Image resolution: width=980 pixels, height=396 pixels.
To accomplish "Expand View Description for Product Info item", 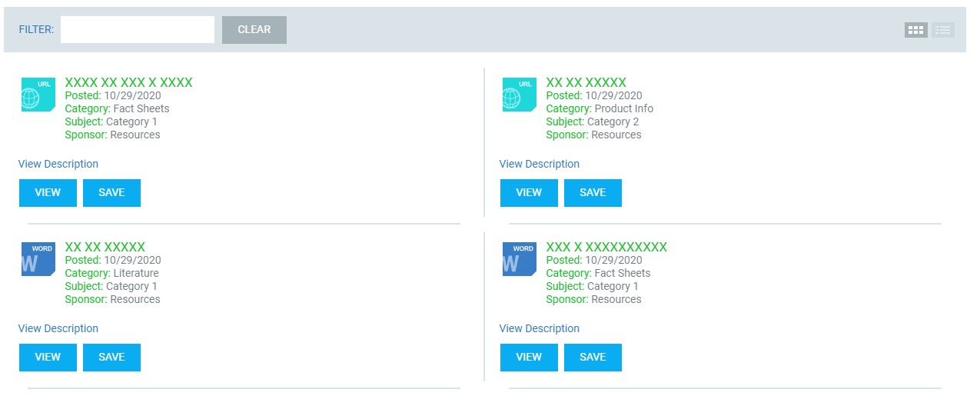I will click(x=540, y=164).
